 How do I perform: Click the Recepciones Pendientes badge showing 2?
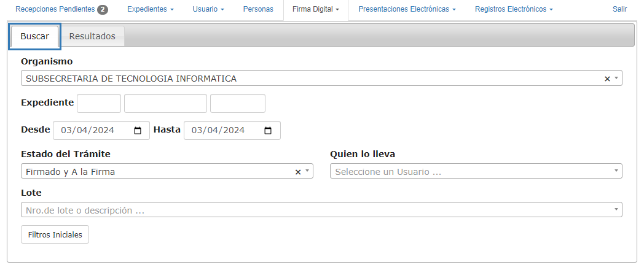[103, 10]
